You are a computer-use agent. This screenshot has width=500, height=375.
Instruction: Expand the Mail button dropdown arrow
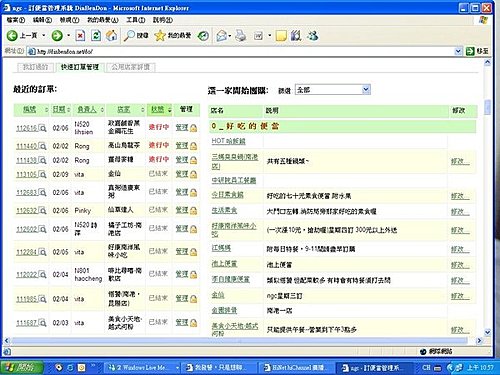pyautogui.click(x=230, y=36)
